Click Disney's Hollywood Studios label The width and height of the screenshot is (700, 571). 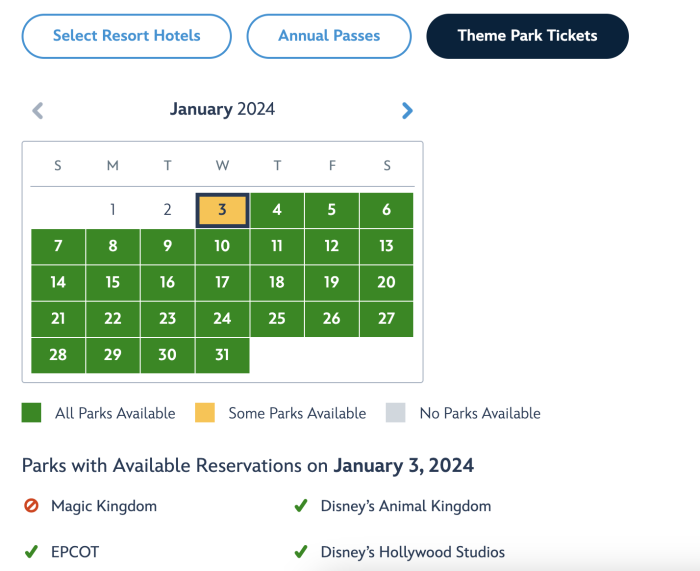coord(412,552)
